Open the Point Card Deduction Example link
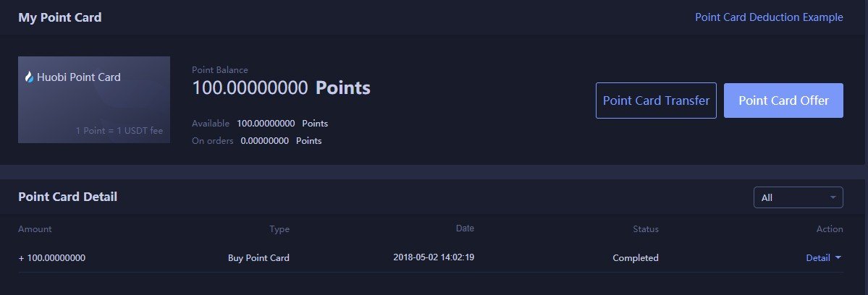The width and height of the screenshot is (868, 295). tap(769, 17)
